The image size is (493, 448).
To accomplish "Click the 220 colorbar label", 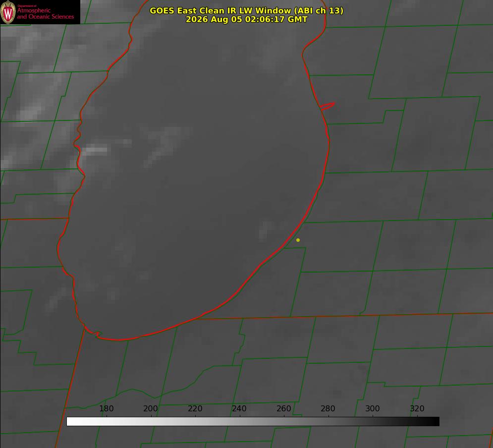I will coord(195,408).
